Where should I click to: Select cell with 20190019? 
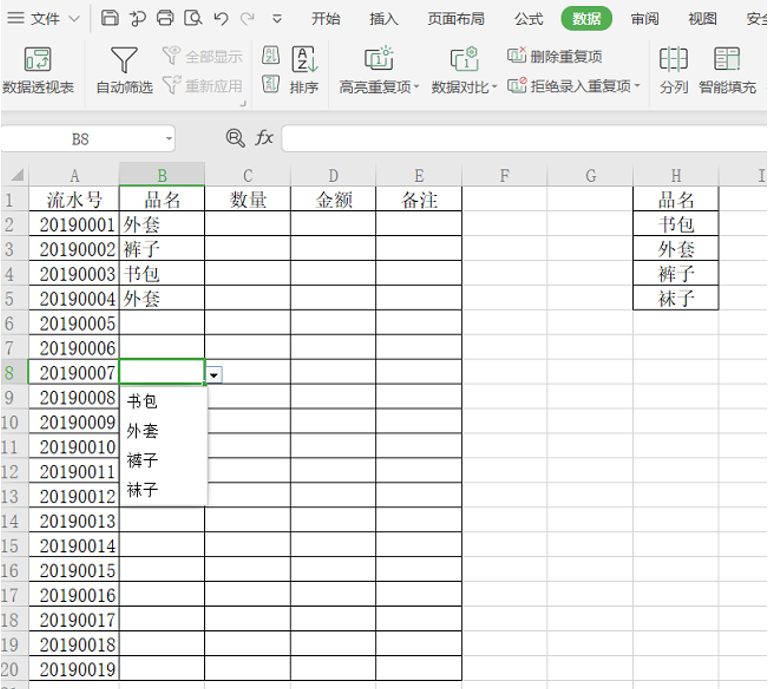[74, 669]
